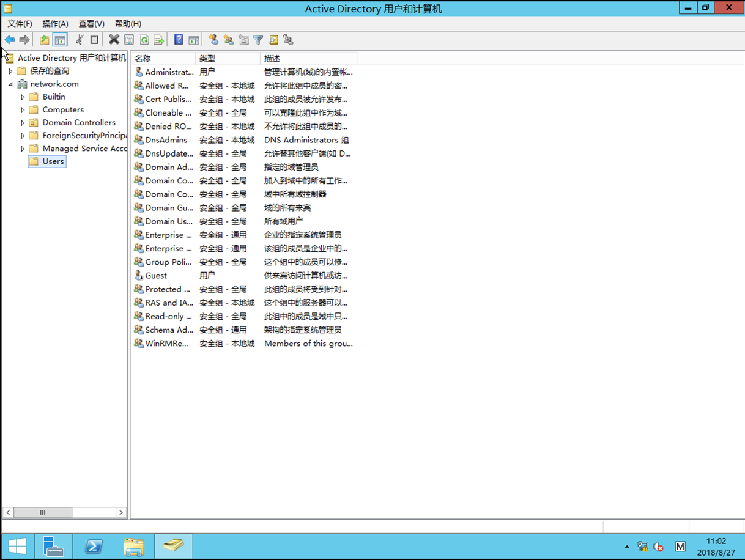Click the tree pane scroll right arrow
The height and width of the screenshot is (560, 745).
tap(121, 512)
